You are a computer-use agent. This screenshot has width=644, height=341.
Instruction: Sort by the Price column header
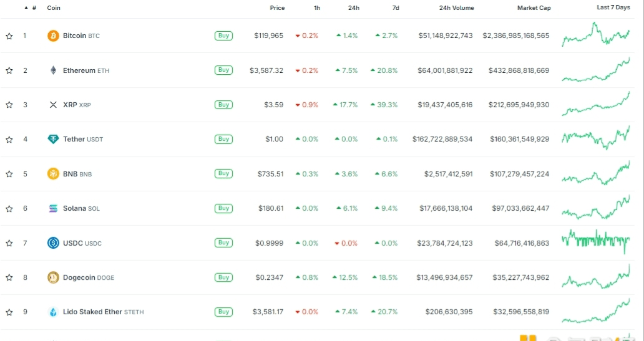coord(277,8)
